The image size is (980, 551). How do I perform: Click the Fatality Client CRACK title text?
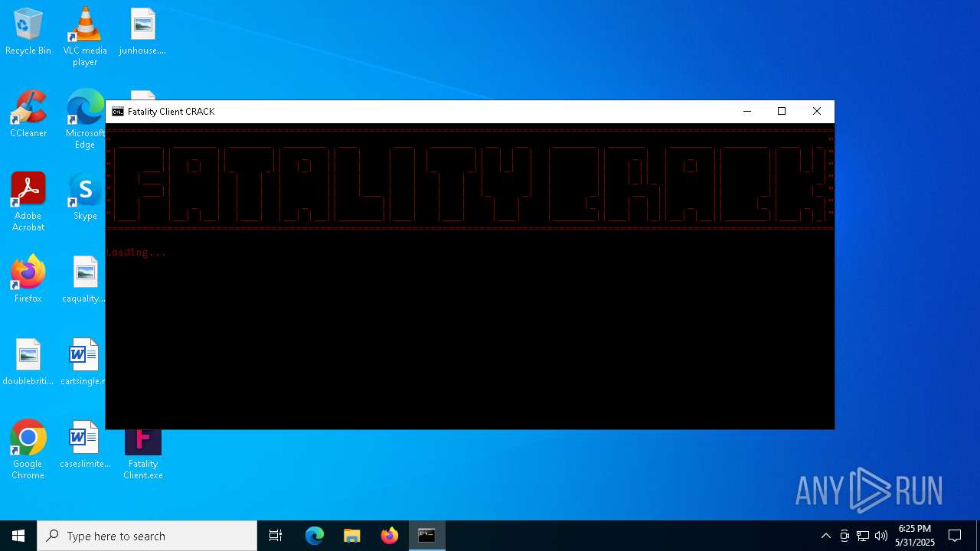(x=171, y=112)
